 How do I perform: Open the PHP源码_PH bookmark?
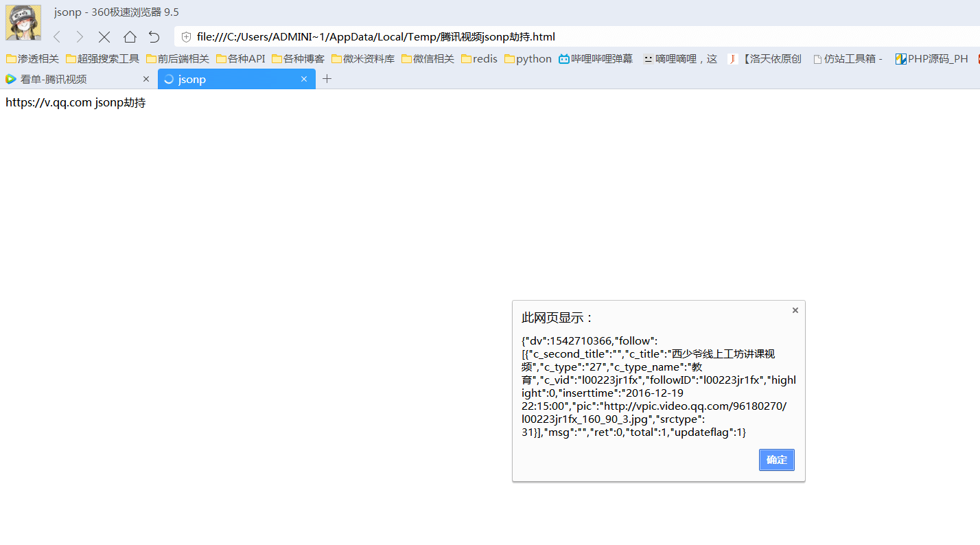tap(932, 59)
